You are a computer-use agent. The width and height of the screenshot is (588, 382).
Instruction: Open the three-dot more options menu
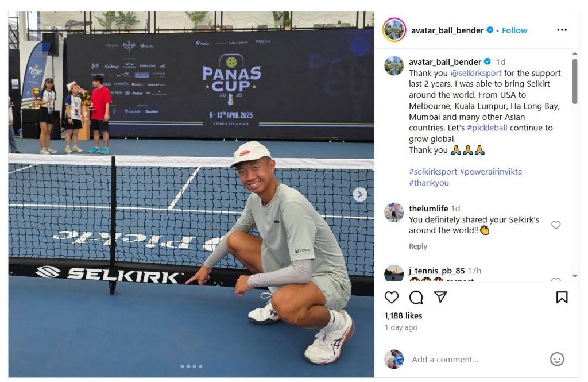coord(562,30)
